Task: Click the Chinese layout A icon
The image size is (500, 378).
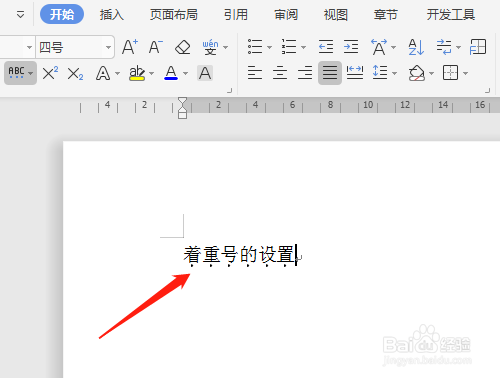Action: point(379,47)
